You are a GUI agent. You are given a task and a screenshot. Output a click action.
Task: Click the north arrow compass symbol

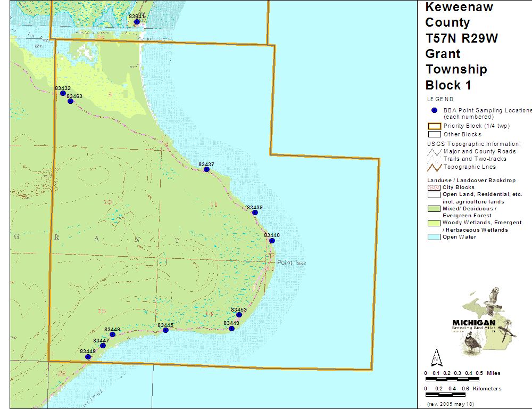click(x=436, y=356)
